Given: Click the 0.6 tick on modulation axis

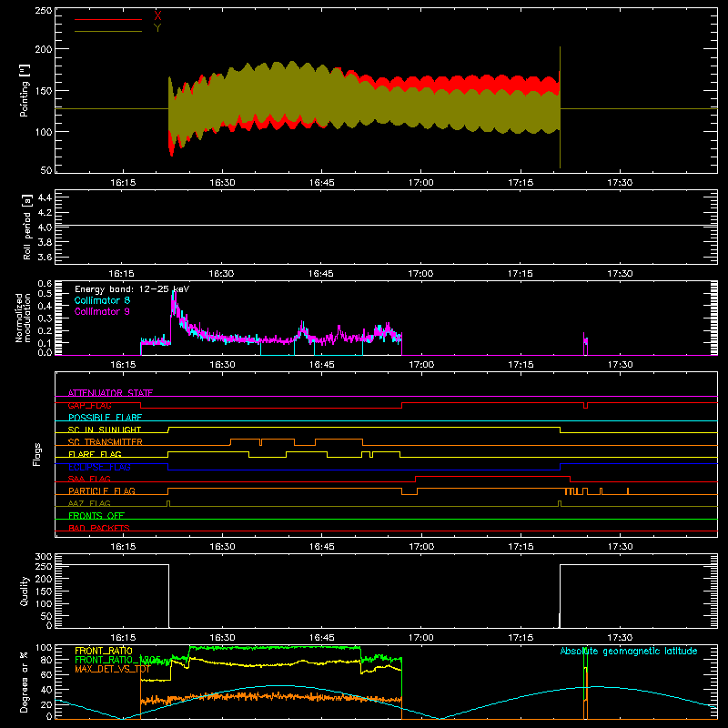Looking at the screenshot, I should (x=45, y=283).
